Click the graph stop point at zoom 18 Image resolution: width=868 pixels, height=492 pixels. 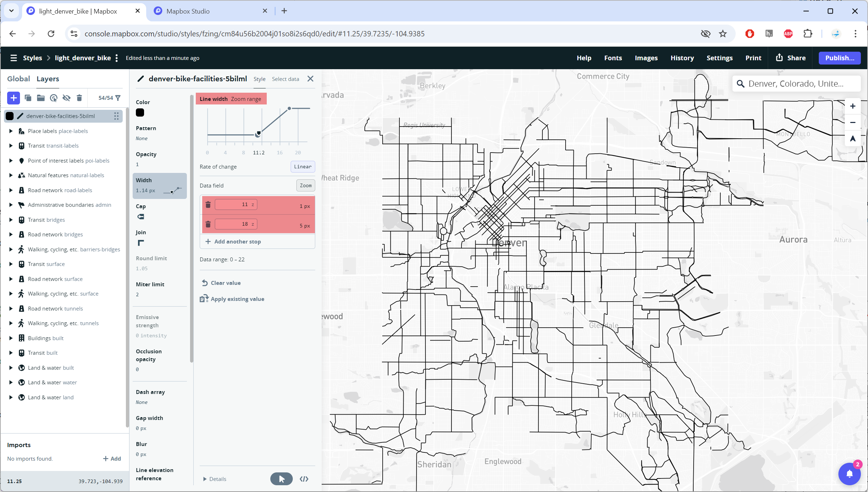coord(289,108)
